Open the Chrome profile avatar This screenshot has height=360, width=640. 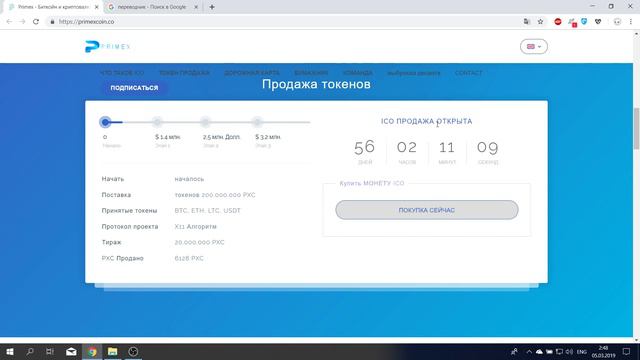coord(617,22)
